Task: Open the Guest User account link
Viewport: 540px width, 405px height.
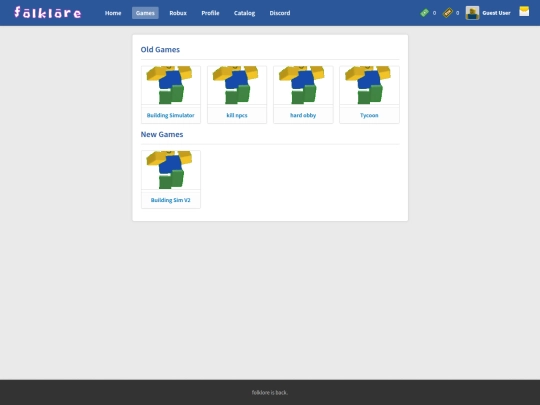Action: [x=496, y=13]
